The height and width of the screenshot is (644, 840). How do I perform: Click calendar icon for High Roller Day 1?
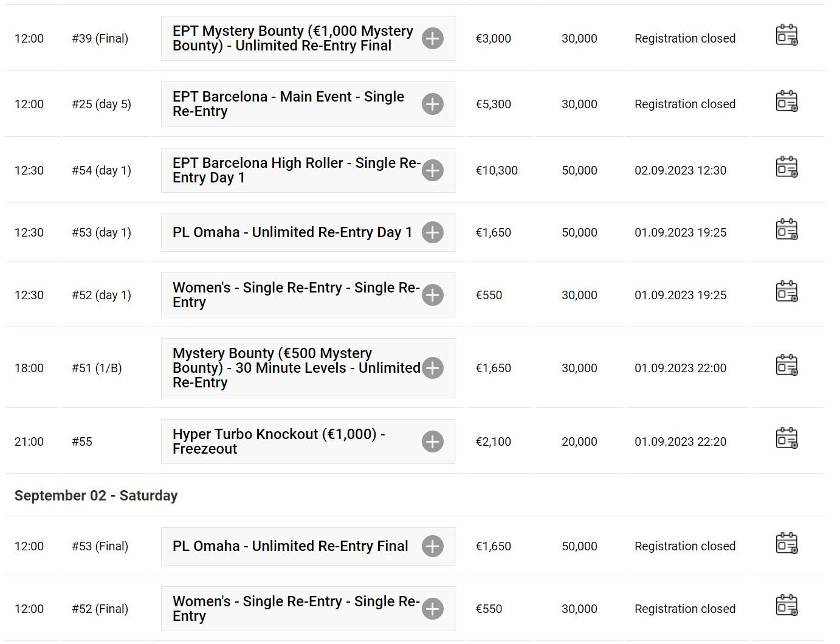pyautogui.click(x=787, y=167)
